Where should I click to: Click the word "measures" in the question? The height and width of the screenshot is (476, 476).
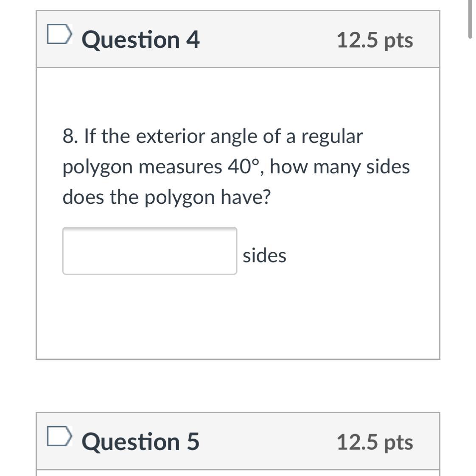[x=180, y=167]
